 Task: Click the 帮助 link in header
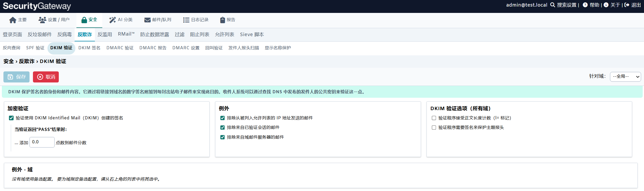594,5
